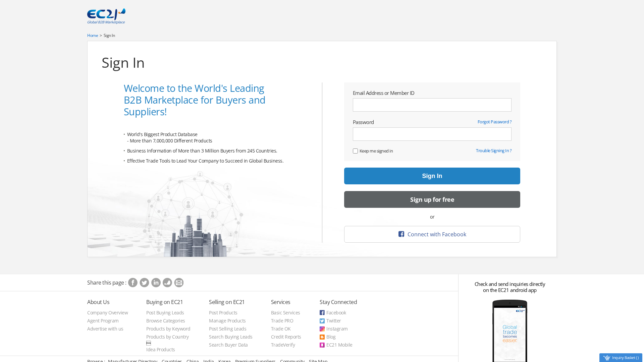
Task: Open Company Overview link
Action: pyautogui.click(x=107, y=313)
